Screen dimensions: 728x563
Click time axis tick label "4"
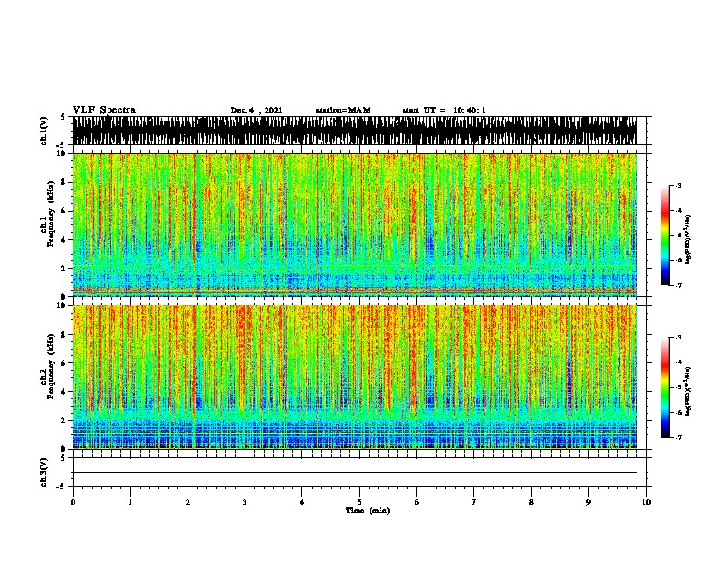point(302,502)
